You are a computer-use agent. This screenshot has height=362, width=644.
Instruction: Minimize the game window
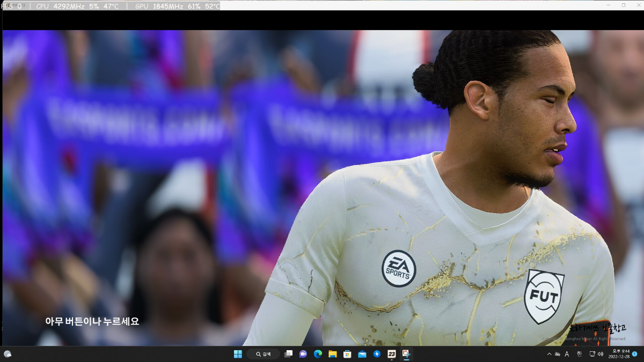[x=609, y=5]
